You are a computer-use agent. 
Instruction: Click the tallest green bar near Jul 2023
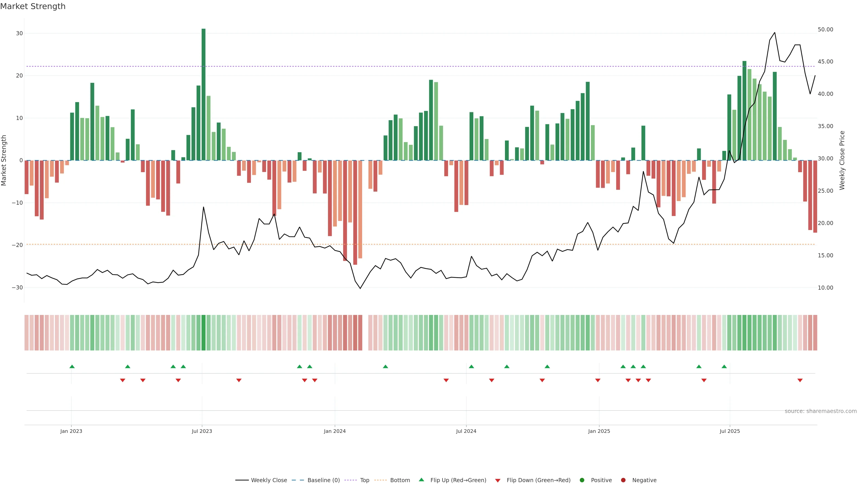click(x=203, y=94)
